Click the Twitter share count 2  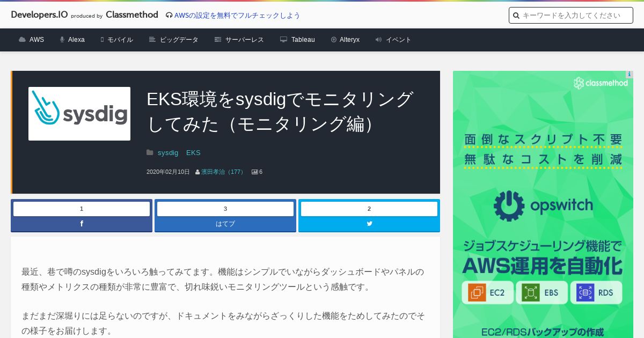(x=369, y=209)
